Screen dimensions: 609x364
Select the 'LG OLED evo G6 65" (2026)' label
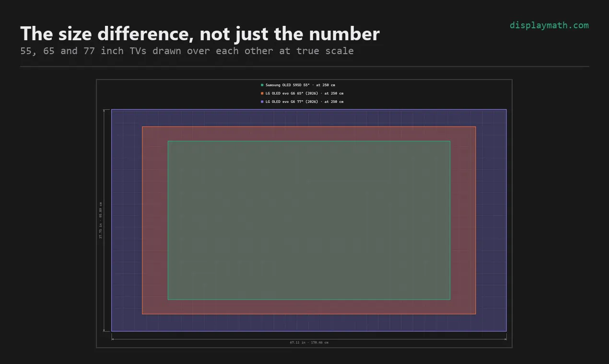tap(292, 93)
